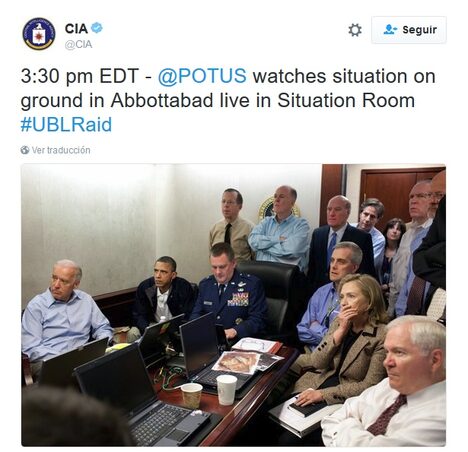Click the "3:30 pm EDT" tweet text
Image resolution: width=468 pixels, height=452 pixels.
point(79,76)
